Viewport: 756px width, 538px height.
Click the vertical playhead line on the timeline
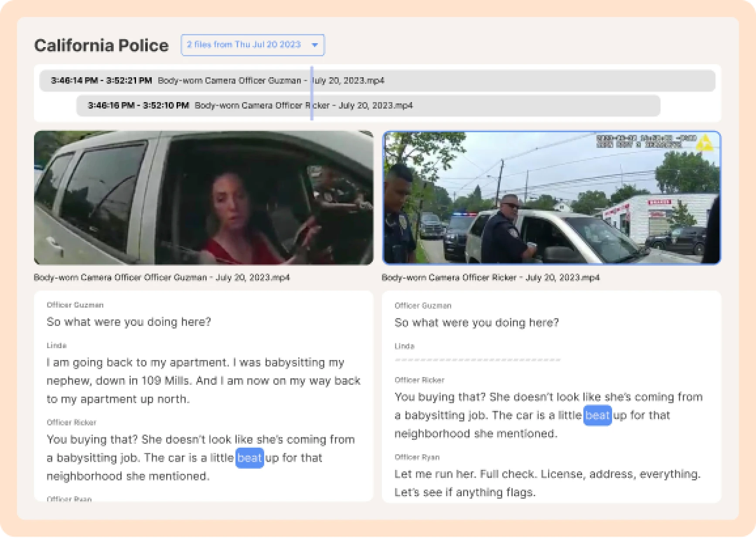[312, 93]
